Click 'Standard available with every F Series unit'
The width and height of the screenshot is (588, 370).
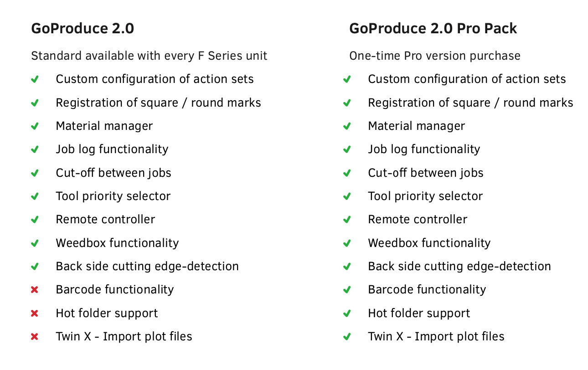click(149, 56)
